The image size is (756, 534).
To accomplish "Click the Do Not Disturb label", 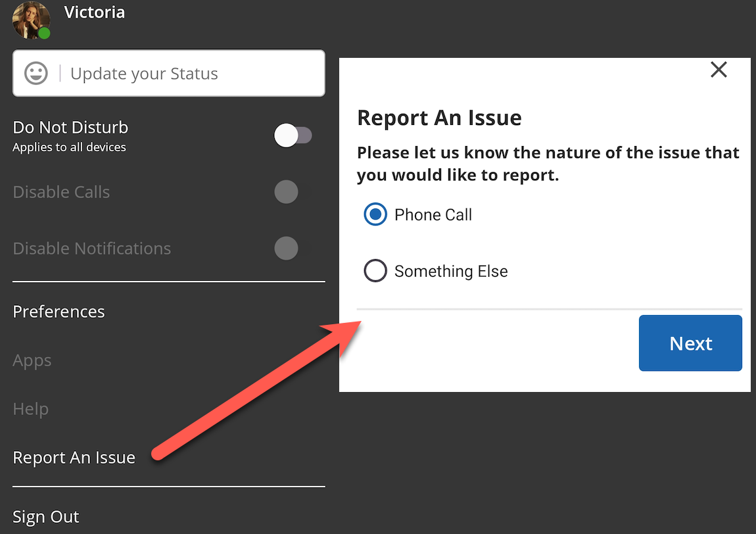I will tap(70, 128).
